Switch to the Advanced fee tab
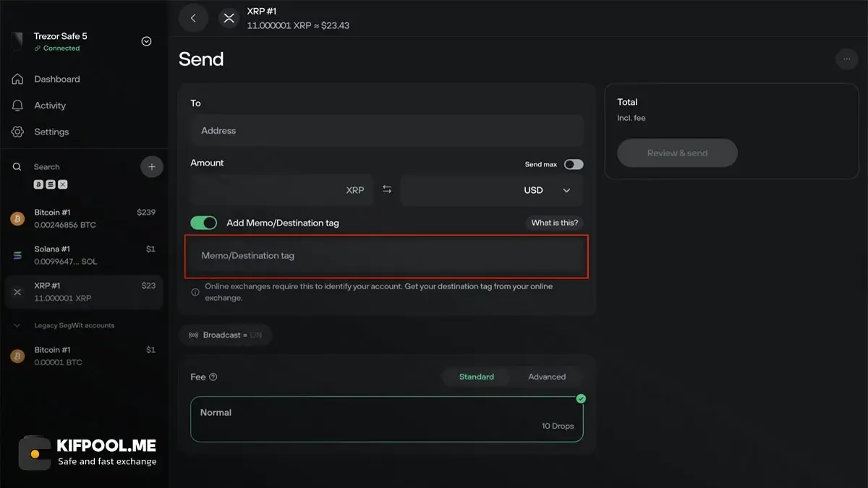 pyautogui.click(x=547, y=377)
